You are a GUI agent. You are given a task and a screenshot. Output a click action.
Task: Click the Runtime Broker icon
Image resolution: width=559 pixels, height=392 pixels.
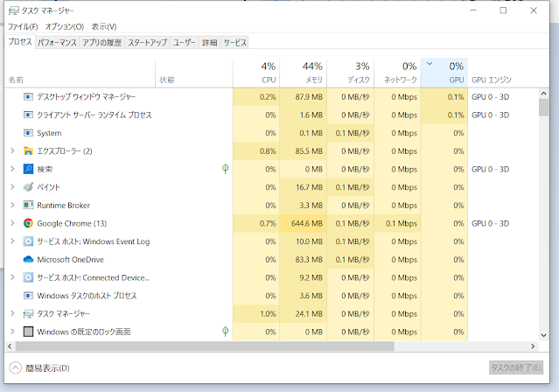click(28, 205)
